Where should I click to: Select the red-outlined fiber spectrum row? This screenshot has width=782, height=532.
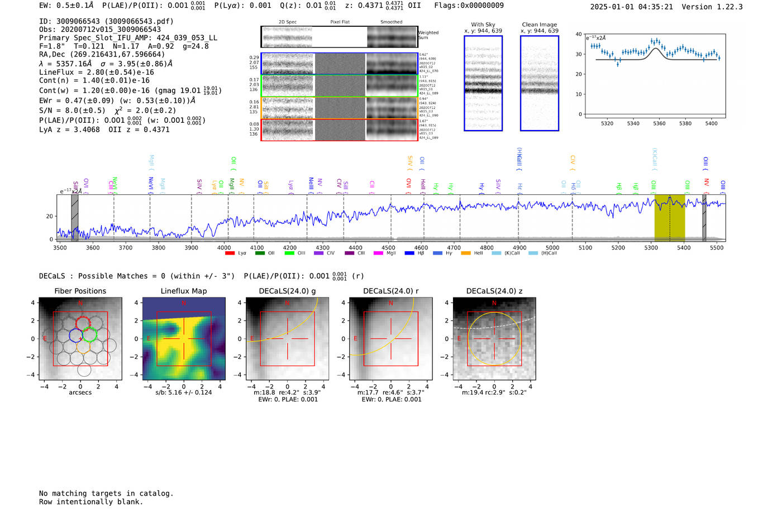coord(339,130)
